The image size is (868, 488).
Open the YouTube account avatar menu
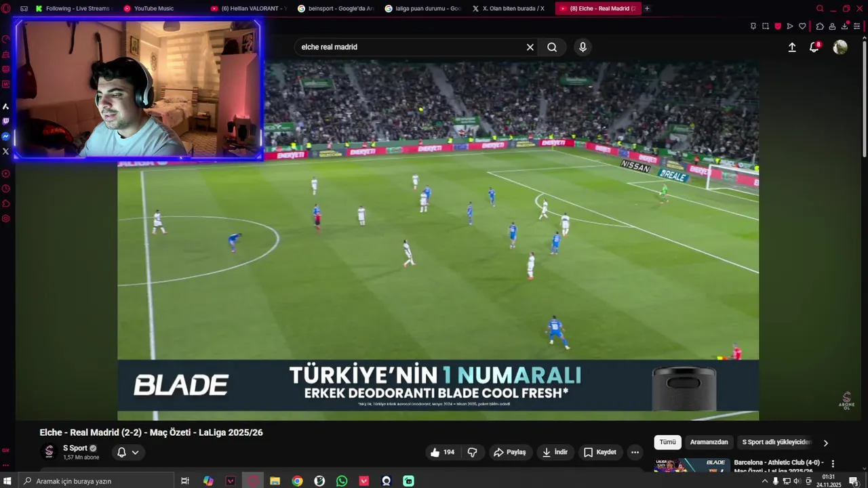(x=840, y=47)
